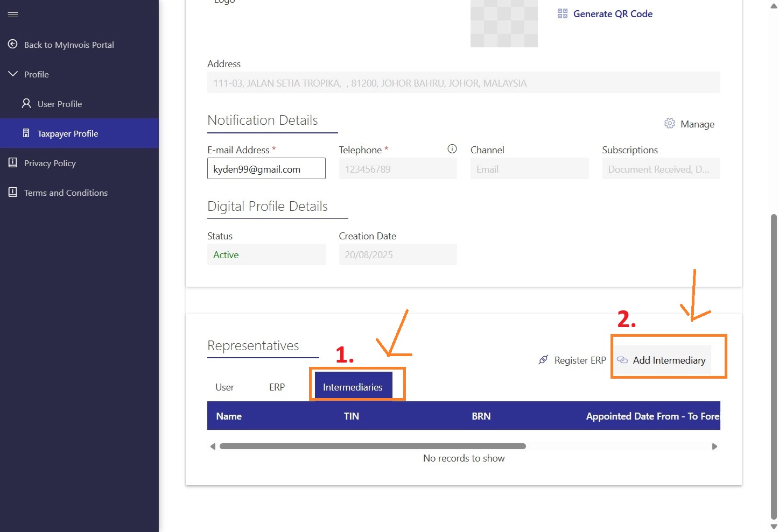
Task: Click the Manage gear icon
Action: point(669,124)
